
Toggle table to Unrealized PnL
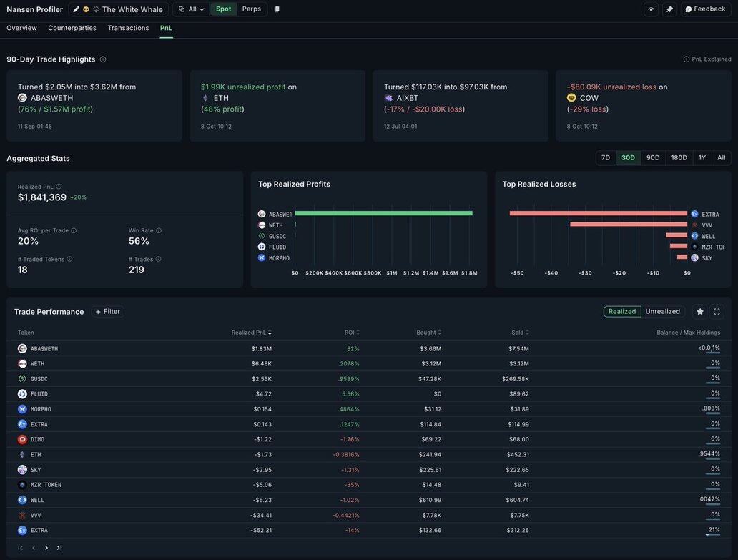pos(662,312)
